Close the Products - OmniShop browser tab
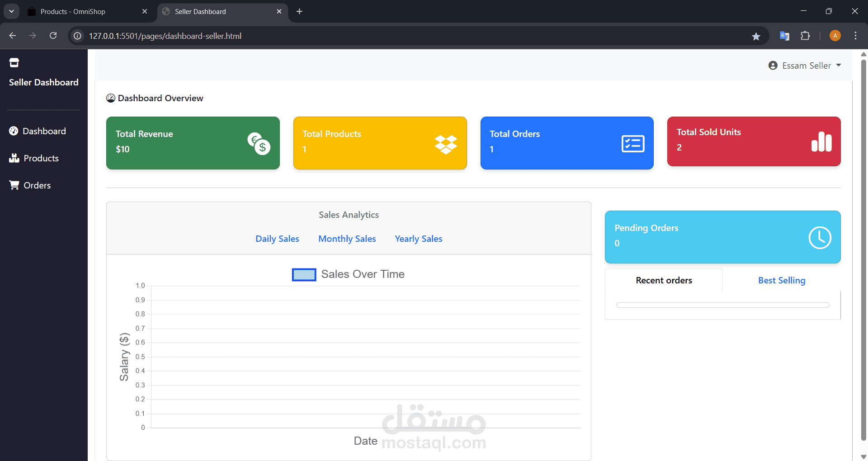 click(x=145, y=11)
